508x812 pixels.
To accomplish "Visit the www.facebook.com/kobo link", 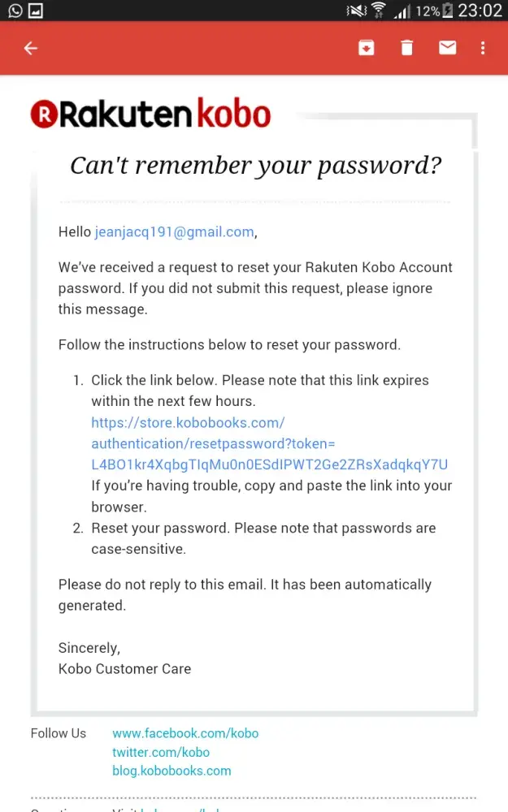I will (x=185, y=733).
